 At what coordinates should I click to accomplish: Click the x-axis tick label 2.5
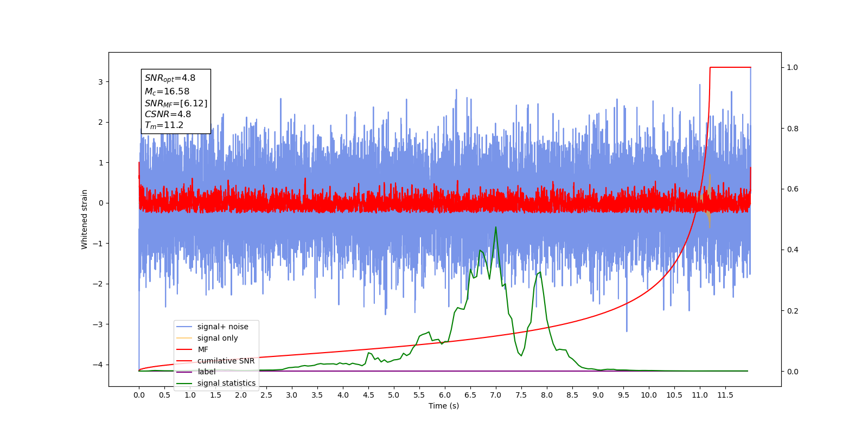click(x=266, y=395)
